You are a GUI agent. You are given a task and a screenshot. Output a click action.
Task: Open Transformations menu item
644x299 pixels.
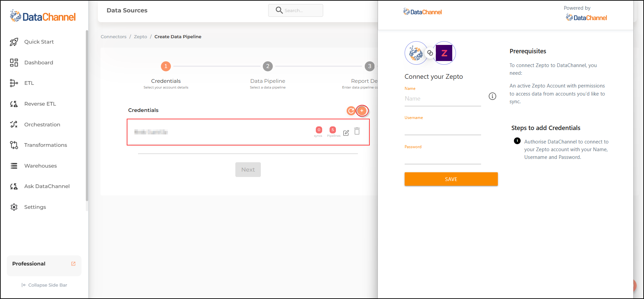(46, 145)
